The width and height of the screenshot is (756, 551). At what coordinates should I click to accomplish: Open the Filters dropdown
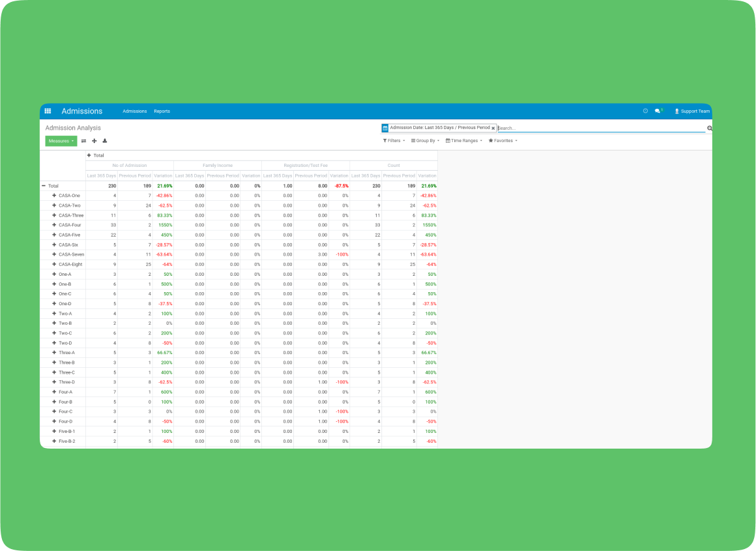point(394,141)
